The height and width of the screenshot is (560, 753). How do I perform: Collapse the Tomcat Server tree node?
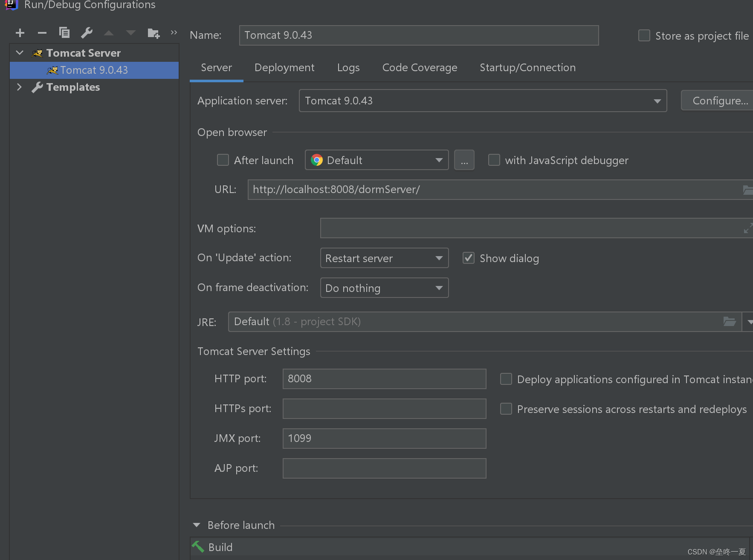click(x=19, y=52)
